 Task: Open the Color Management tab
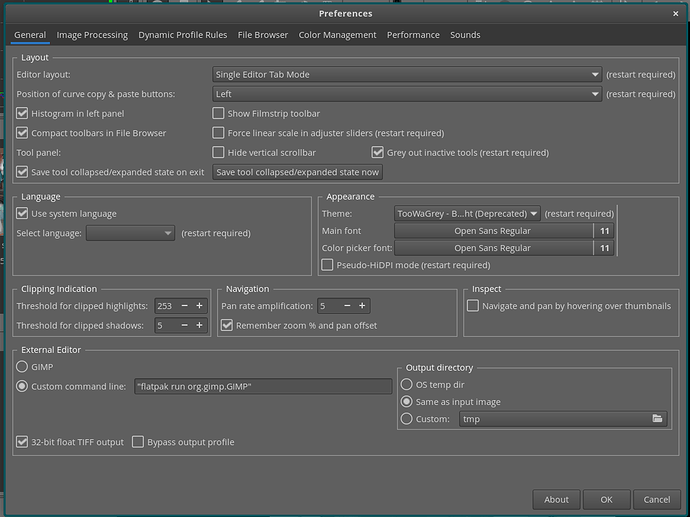[x=337, y=35]
